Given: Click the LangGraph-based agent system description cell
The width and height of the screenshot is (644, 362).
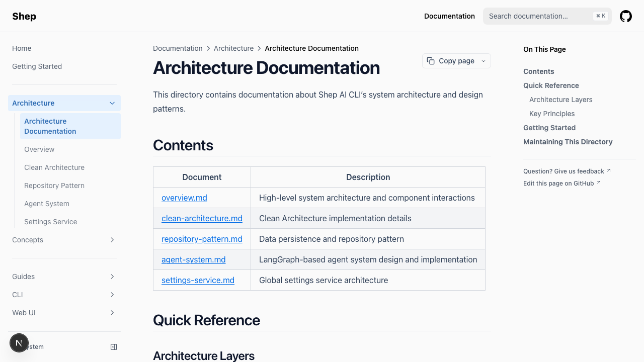Looking at the screenshot, I should [368, 259].
